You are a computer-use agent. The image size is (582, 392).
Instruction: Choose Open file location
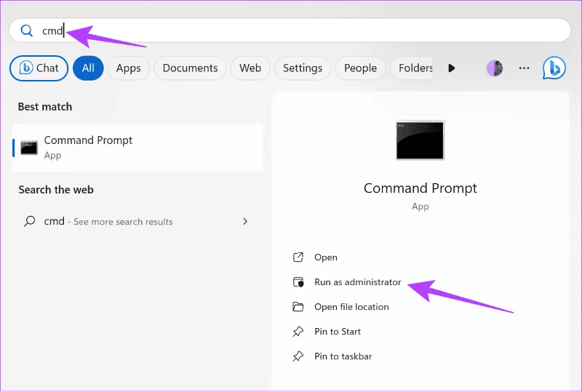351,307
